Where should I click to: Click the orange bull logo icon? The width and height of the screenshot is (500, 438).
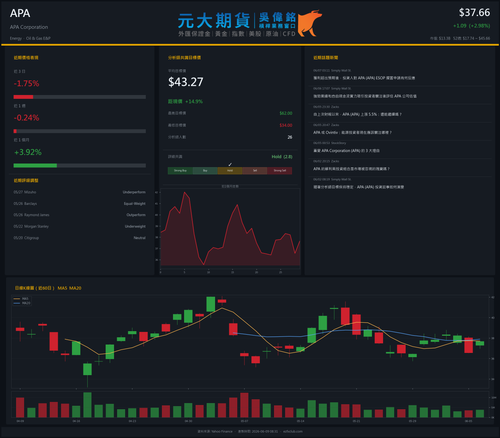pyautogui.click(x=310, y=23)
